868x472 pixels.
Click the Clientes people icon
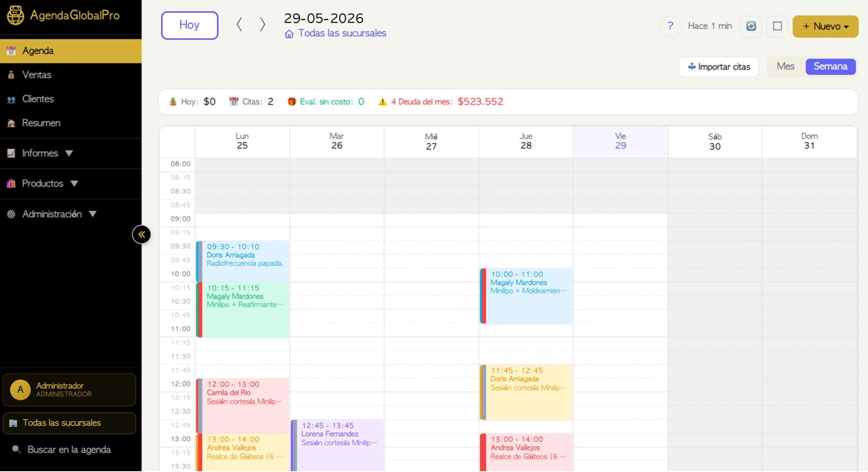point(11,99)
